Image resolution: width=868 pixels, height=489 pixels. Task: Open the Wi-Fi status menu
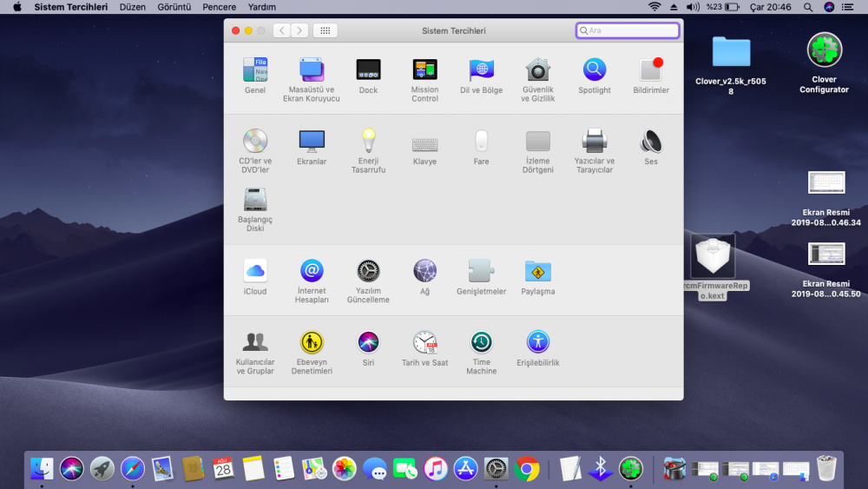[654, 7]
